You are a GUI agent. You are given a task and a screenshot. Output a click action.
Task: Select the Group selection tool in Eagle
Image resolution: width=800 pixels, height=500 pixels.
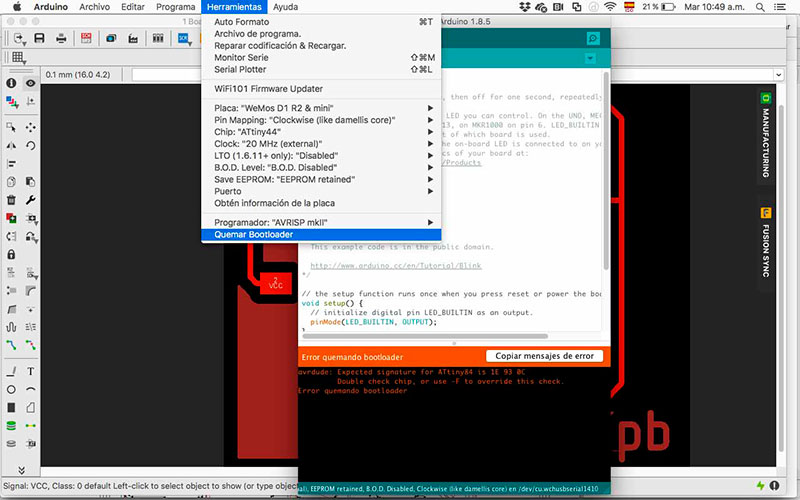pos(11,127)
